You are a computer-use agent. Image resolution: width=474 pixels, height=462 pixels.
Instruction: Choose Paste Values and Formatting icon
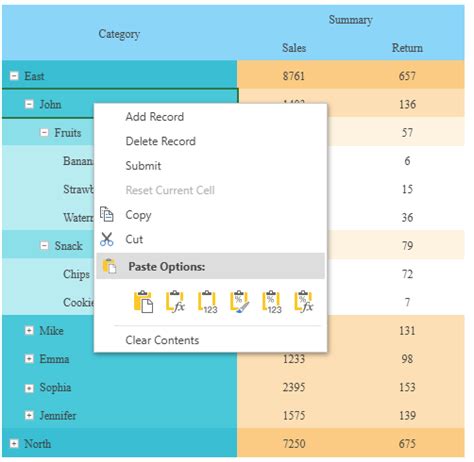click(x=272, y=302)
